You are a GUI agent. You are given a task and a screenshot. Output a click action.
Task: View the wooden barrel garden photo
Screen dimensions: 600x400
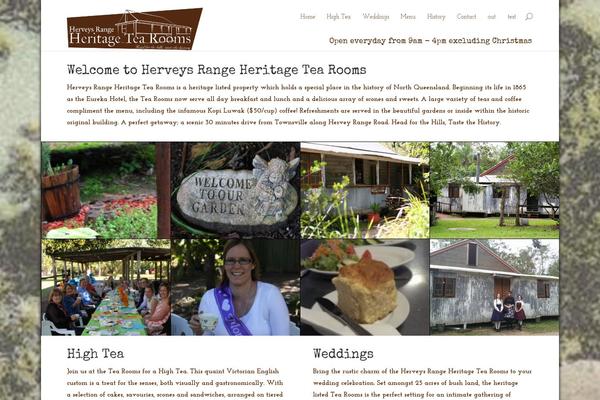pyautogui.click(x=106, y=190)
